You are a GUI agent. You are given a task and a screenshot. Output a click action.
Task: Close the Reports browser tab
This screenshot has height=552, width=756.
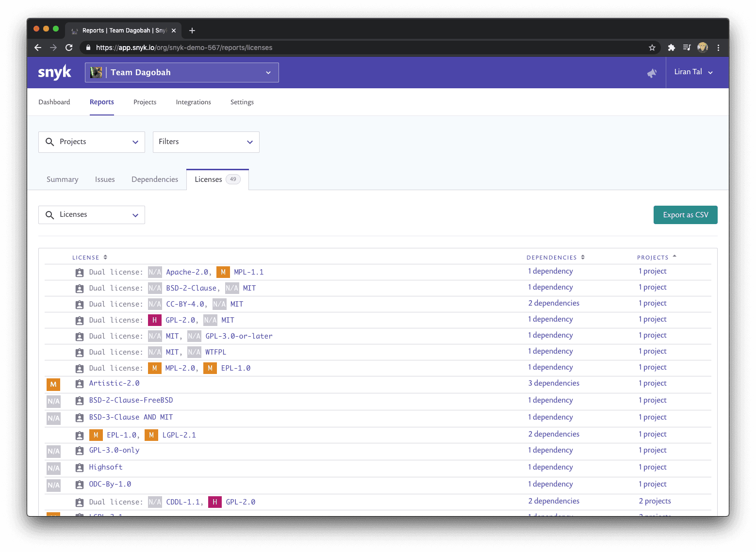[174, 31]
